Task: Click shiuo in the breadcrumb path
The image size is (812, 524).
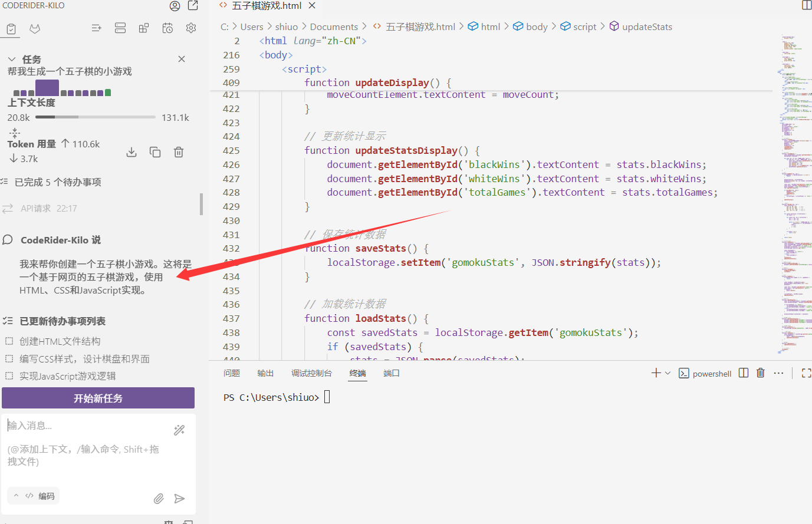Action: 287,27
